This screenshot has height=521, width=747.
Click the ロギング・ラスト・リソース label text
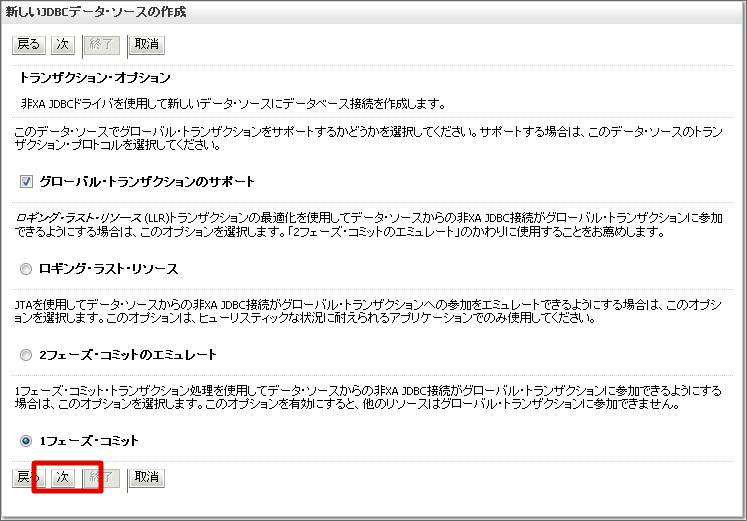coord(109,269)
